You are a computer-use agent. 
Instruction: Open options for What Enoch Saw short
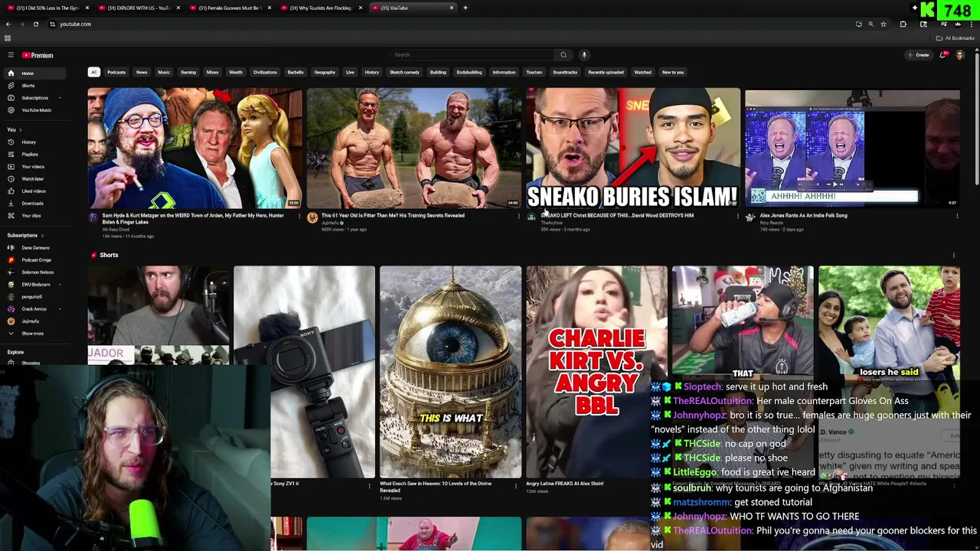click(515, 485)
